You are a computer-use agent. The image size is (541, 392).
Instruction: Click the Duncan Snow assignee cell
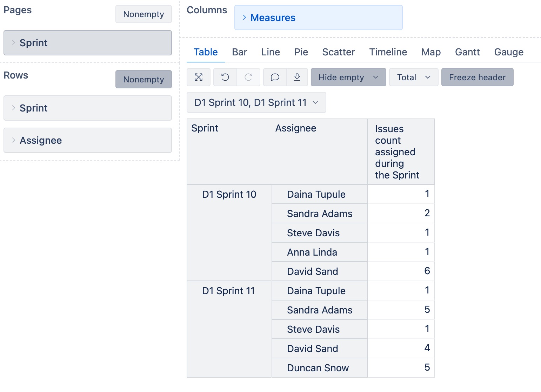click(x=320, y=368)
